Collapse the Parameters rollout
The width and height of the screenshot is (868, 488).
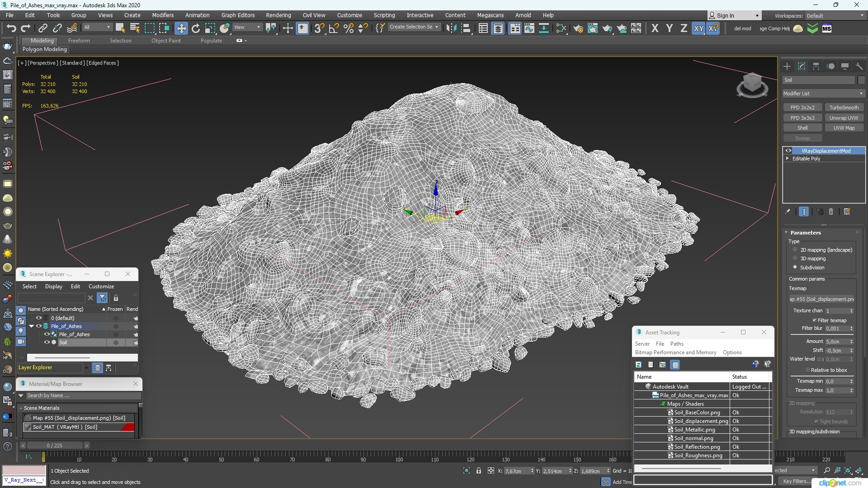[x=786, y=233]
